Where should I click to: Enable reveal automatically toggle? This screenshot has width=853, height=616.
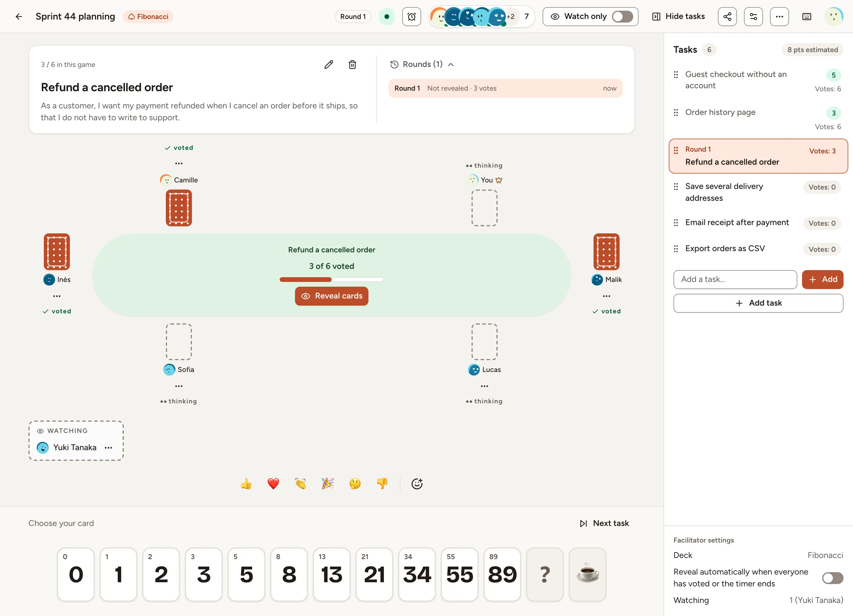[832, 577]
